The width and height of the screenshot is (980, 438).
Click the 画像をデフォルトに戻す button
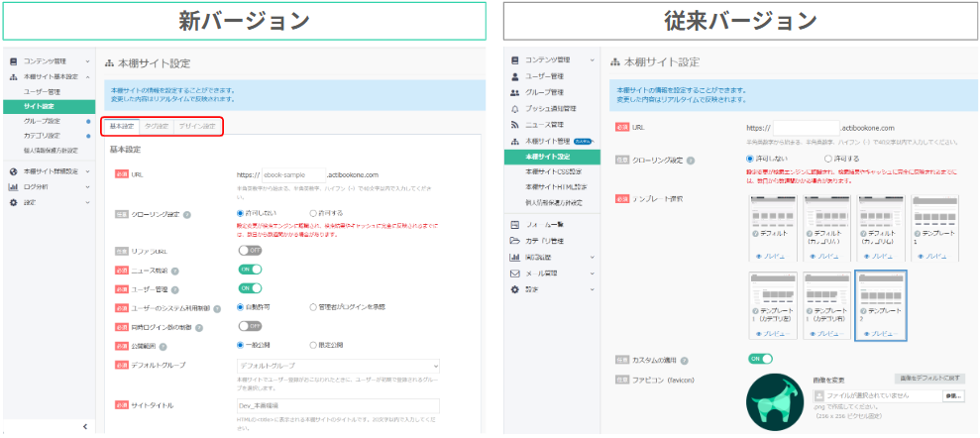(929, 379)
